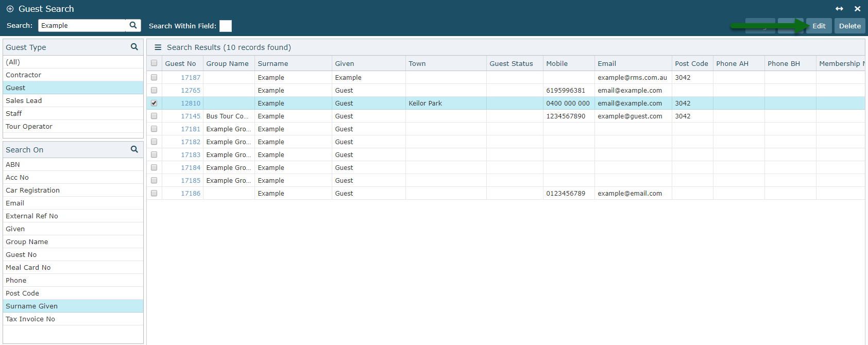Check the box for guest 17183
Viewport: 868px width, 345px height.
click(154, 154)
